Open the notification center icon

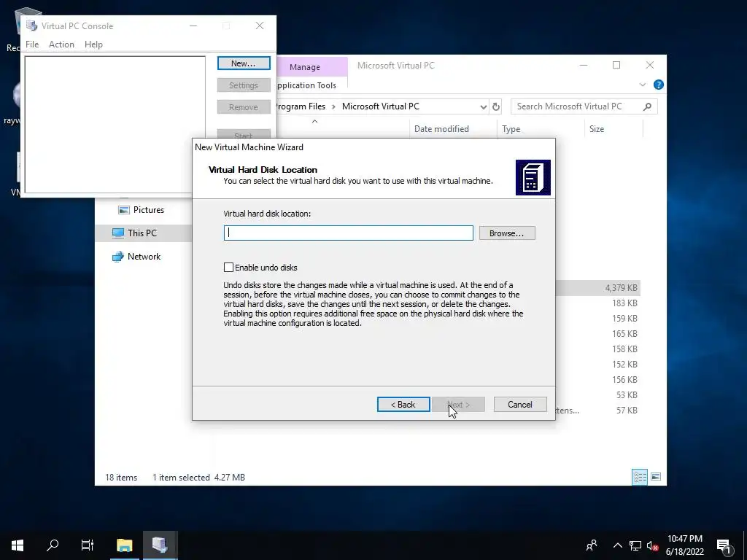pyautogui.click(x=724, y=545)
